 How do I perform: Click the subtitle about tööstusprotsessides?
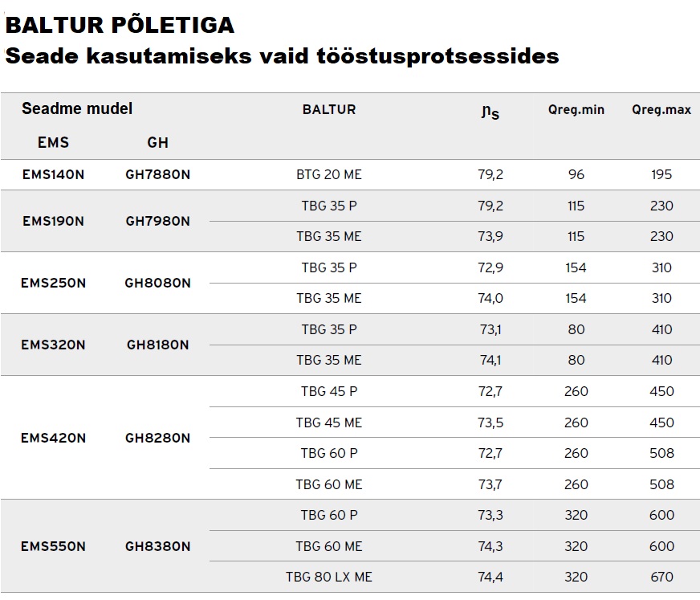(x=282, y=56)
